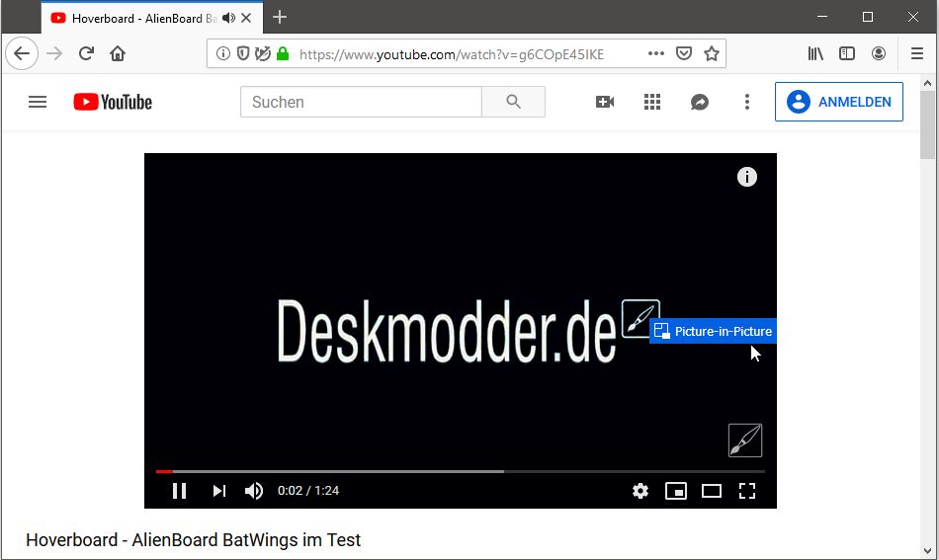Click the forward navigation arrow
Viewport: 939px width, 560px height.
click(54, 54)
